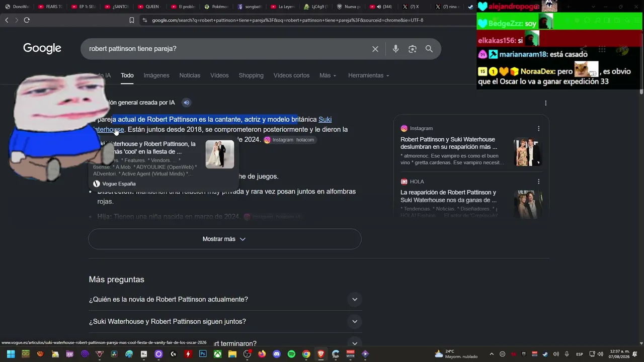644x362 pixels.
Task: Open the HOLA result thumbnail image
Action: 527,205
